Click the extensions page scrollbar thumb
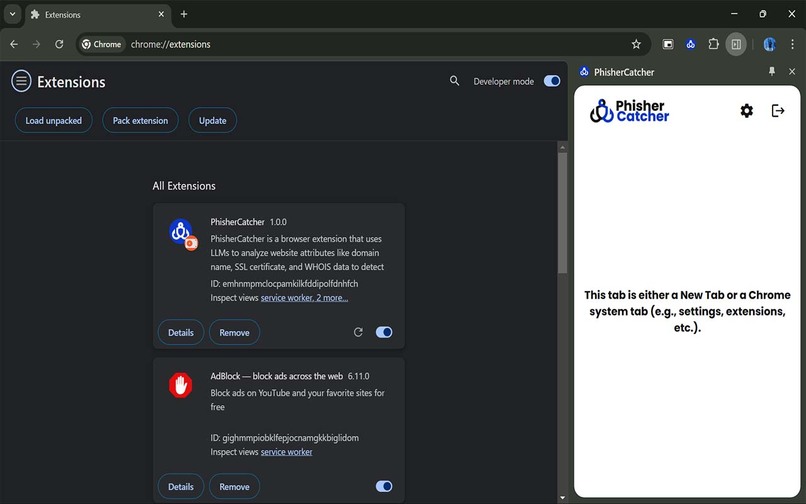 tap(562, 213)
